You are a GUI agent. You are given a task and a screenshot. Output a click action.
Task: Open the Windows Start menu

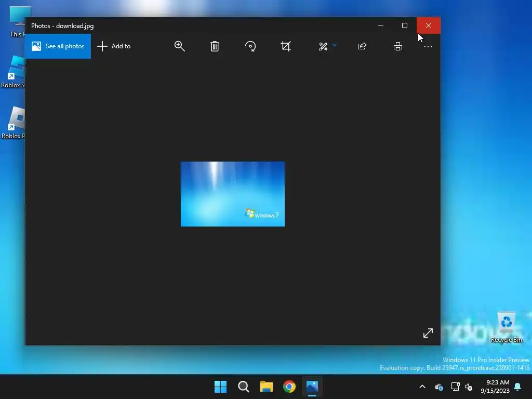tap(220, 387)
